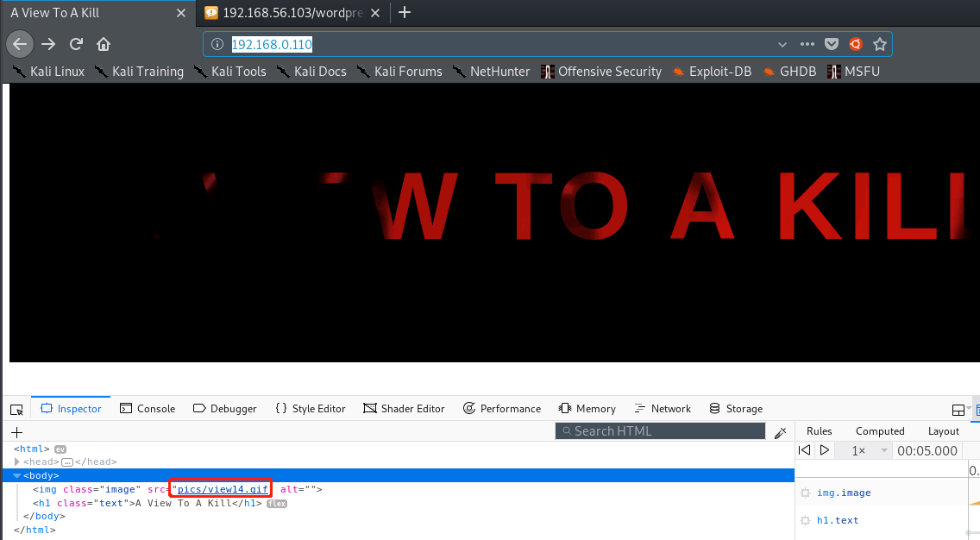Toggle the flex badge on h1
Viewport: 980px width, 540px height.
click(277, 503)
